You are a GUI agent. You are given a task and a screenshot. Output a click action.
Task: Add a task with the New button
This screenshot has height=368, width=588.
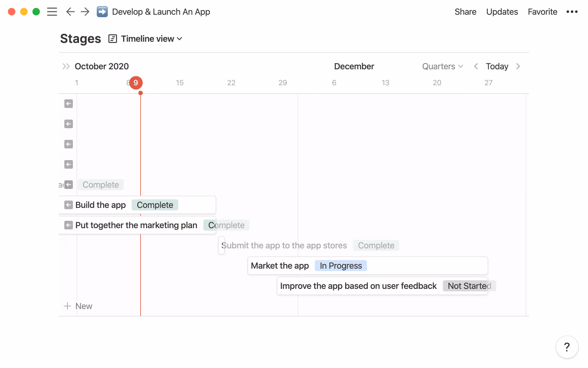pos(78,306)
